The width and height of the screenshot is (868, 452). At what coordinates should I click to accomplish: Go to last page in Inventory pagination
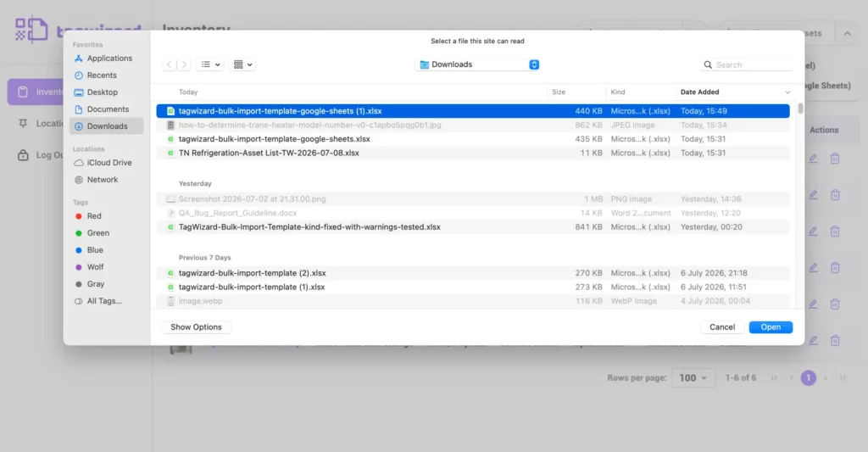[842, 377]
